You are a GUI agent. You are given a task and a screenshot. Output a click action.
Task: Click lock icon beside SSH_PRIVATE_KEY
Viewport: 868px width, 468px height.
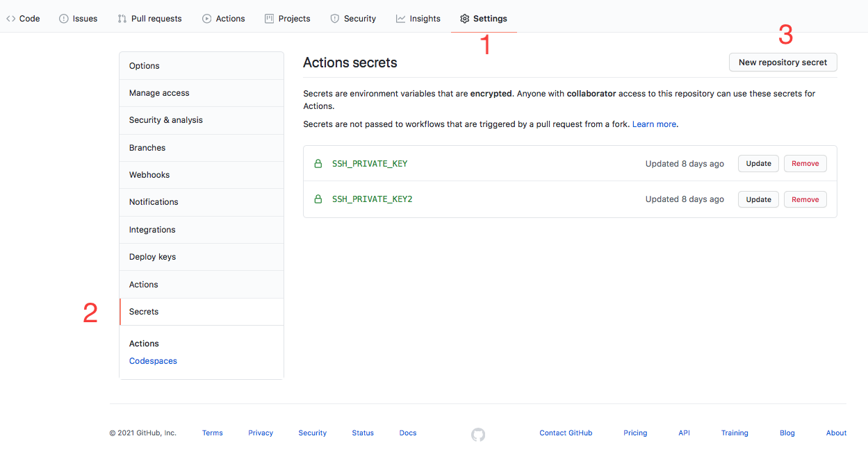(x=318, y=164)
